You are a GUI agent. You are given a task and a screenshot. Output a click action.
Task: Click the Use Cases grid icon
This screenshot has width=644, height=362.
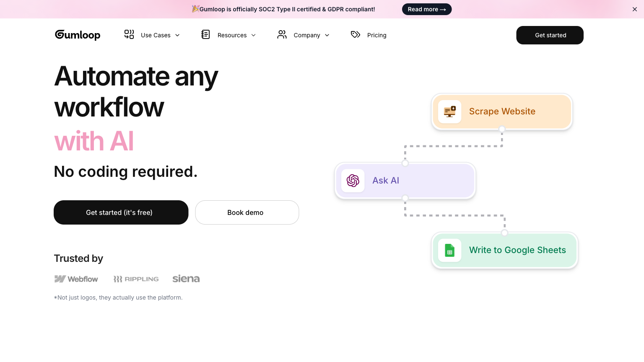(x=129, y=34)
